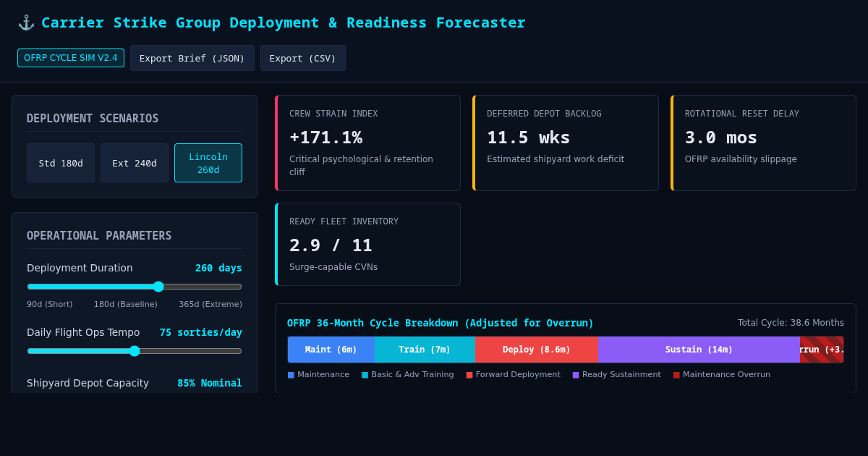Export the brief as JSON
Screen dimensions: 868x456
click(192, 58)
